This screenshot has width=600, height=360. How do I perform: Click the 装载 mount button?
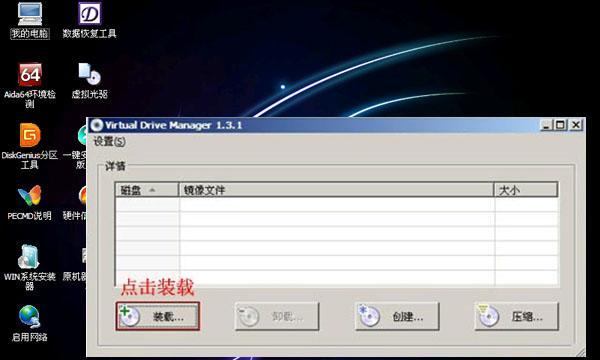(158, 316)
